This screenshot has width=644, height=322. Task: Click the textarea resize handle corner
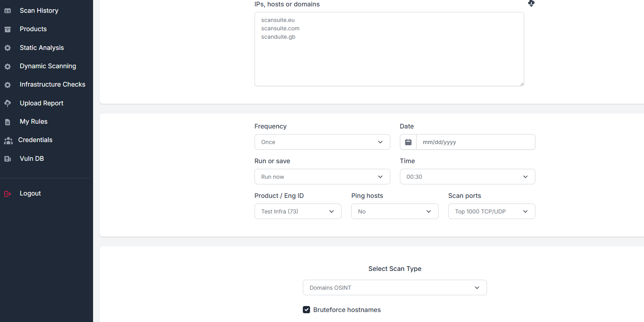(x=521, y=83)
